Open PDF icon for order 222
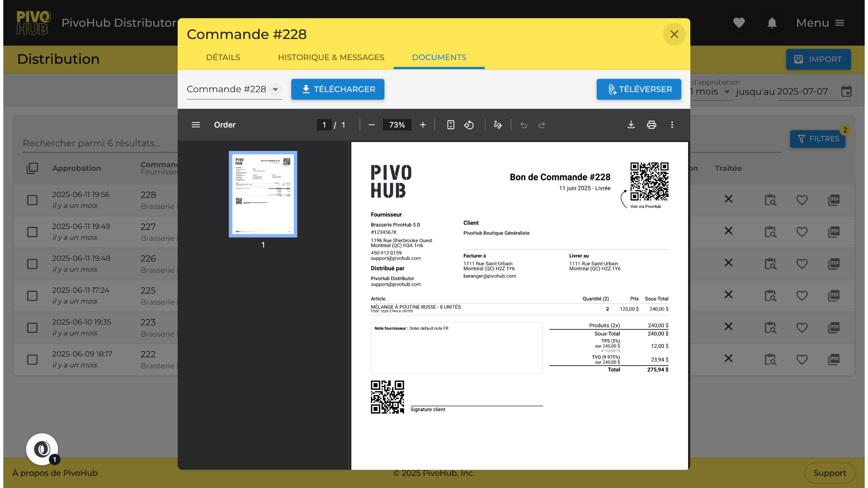Image resolution: width=868 pixels, height=488 pixels. tap(834, 359)
